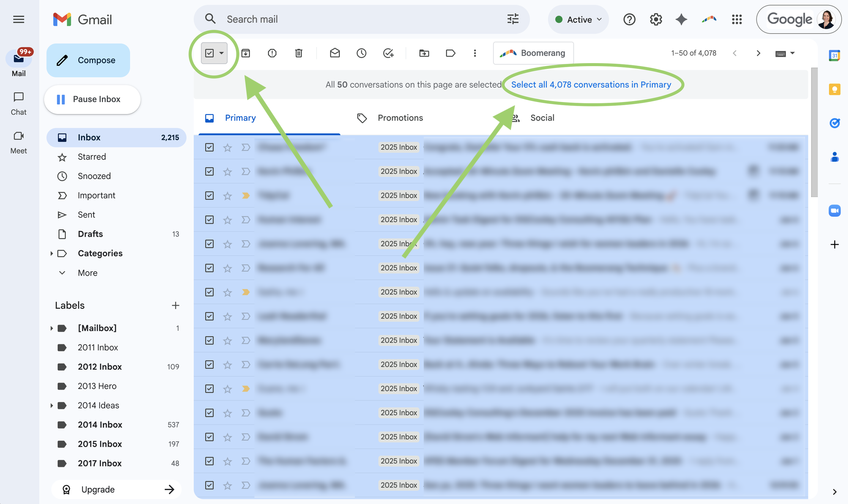
Task: Deselect the checkbox on the first email row
Action: [209, 147]
